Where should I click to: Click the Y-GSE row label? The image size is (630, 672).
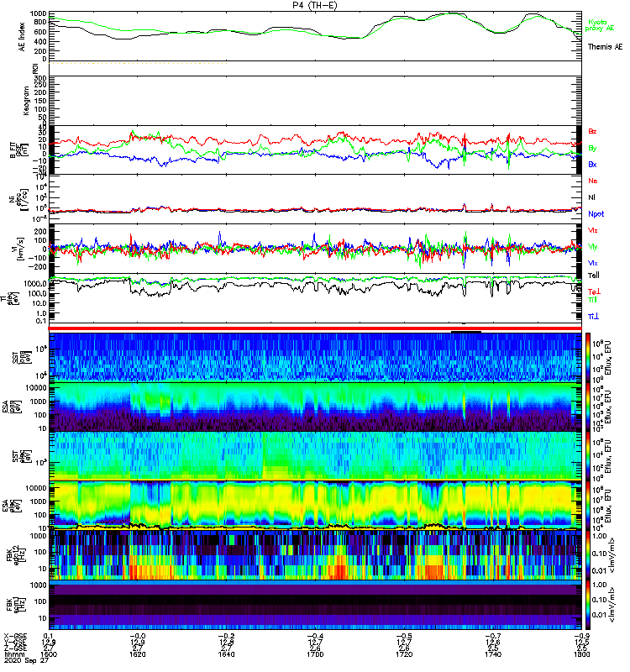(x=15, y=642)
